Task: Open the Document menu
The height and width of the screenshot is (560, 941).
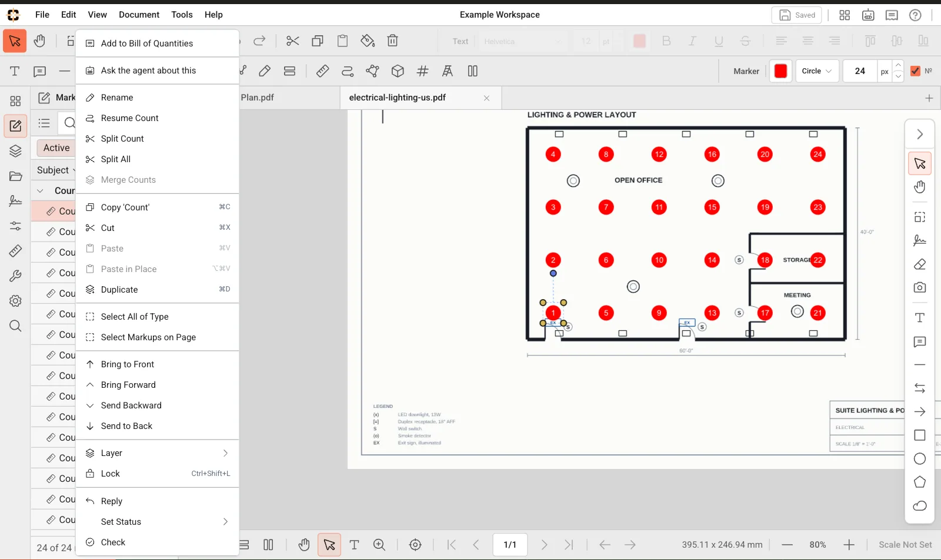Action: (x=139, y=15)
